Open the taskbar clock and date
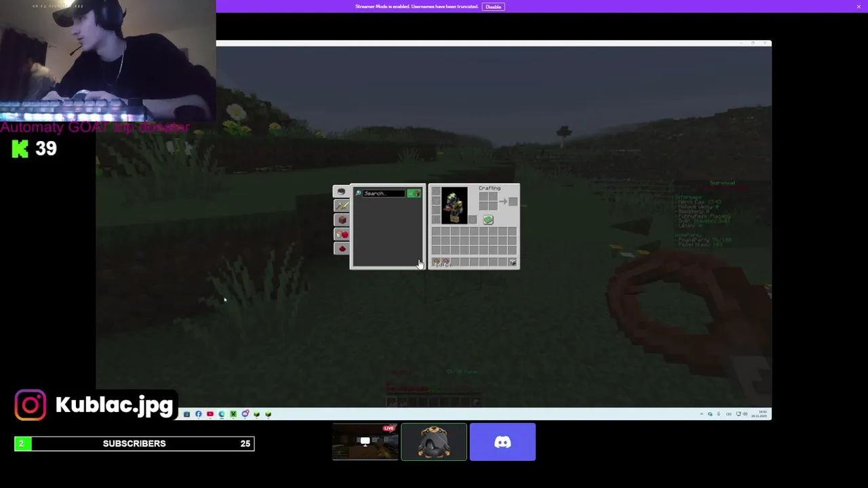This screenshot has height=488, width=868. [x=760, y=414]
